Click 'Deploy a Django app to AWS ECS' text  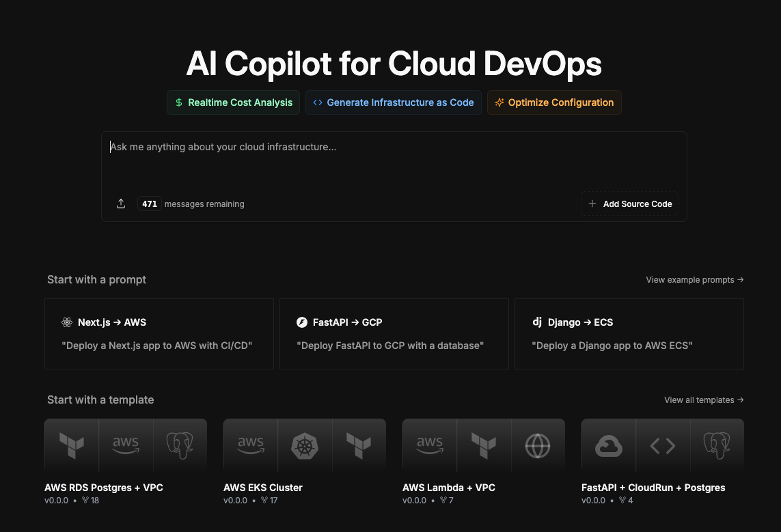pyautogui.click(x=612, y=346)
